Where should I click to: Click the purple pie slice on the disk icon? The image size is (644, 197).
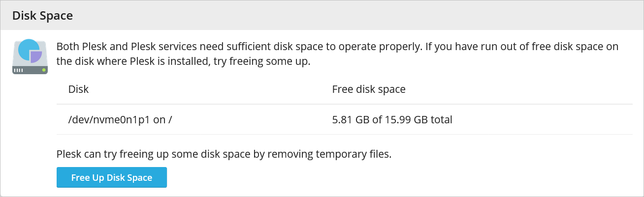pyautogui.click(x=36, y=57)
